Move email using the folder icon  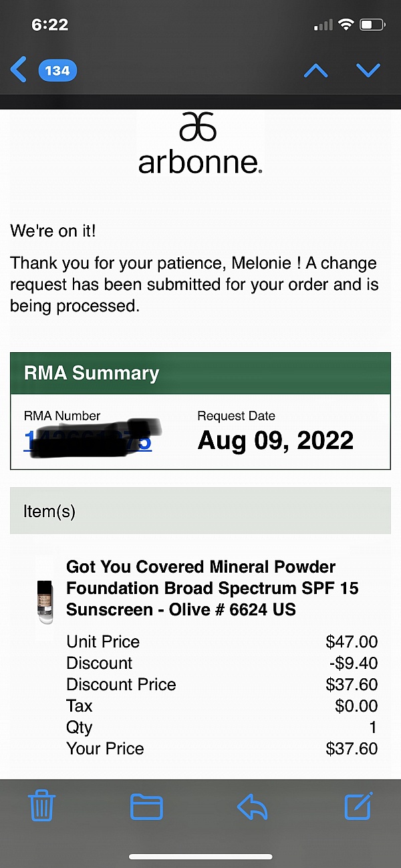tap(146, 807)
